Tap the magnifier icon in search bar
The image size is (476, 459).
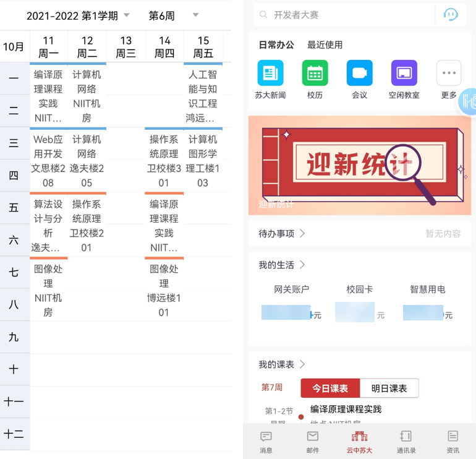(x=263, y=15)
